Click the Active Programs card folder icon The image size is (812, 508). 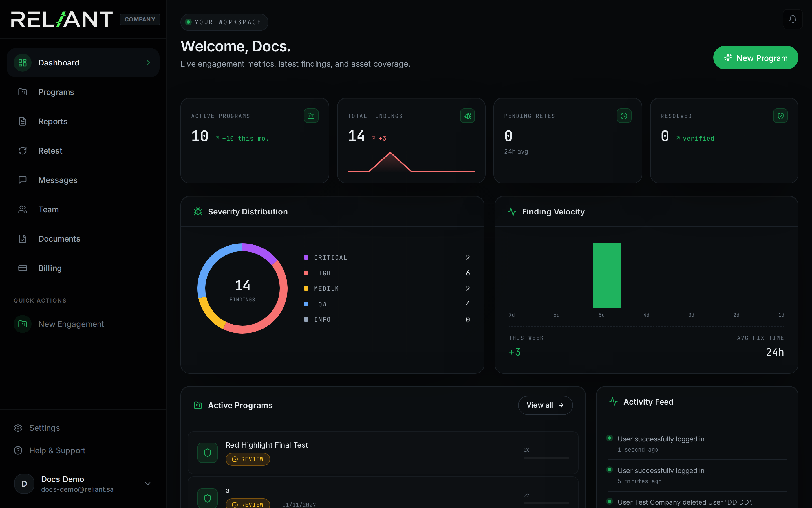(311, 116)
